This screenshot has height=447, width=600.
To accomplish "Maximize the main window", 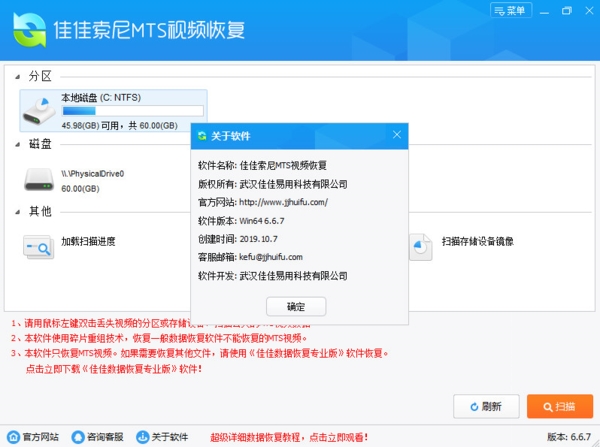I will tap(567, 11).
